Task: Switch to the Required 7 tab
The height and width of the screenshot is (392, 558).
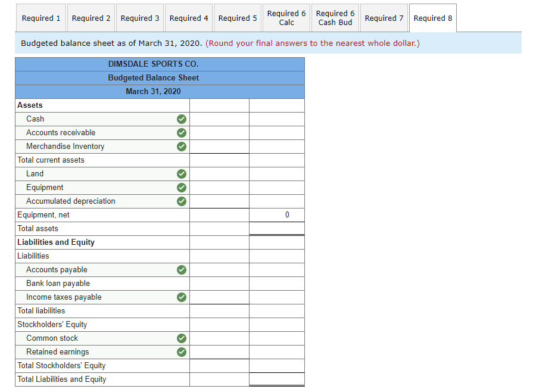Action: pos(384,18)
